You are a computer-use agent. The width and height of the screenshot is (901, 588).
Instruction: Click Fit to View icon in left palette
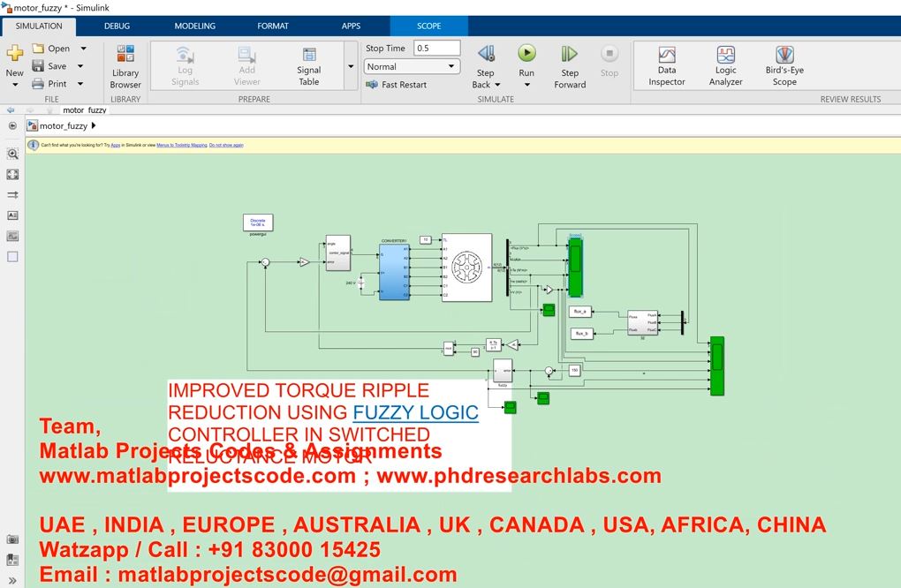(x=12, y=175)
